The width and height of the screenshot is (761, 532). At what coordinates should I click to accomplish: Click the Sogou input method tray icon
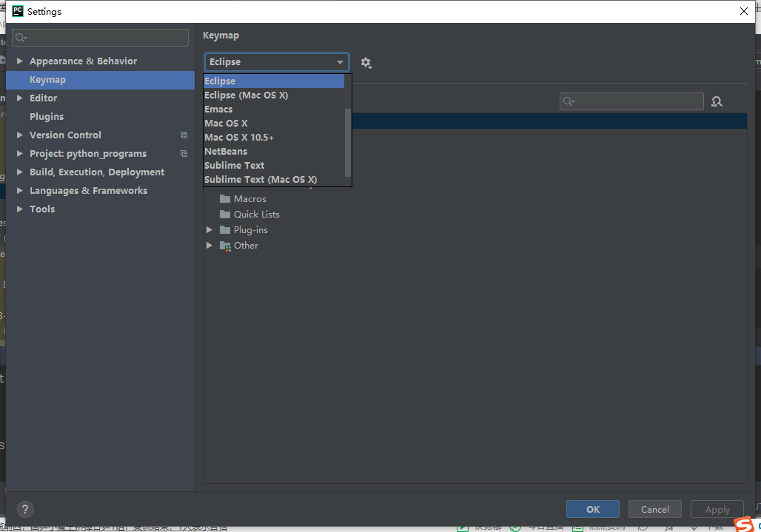tap(743, 525)
